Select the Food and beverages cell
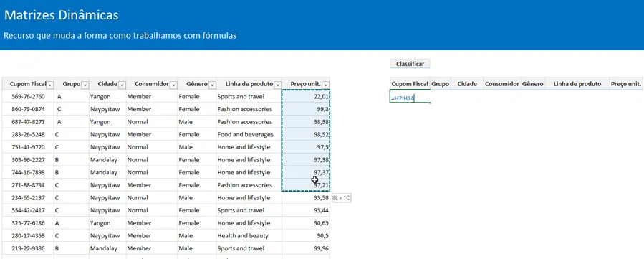The width and height of the screenshot is (644, 259). coord(249,134)
